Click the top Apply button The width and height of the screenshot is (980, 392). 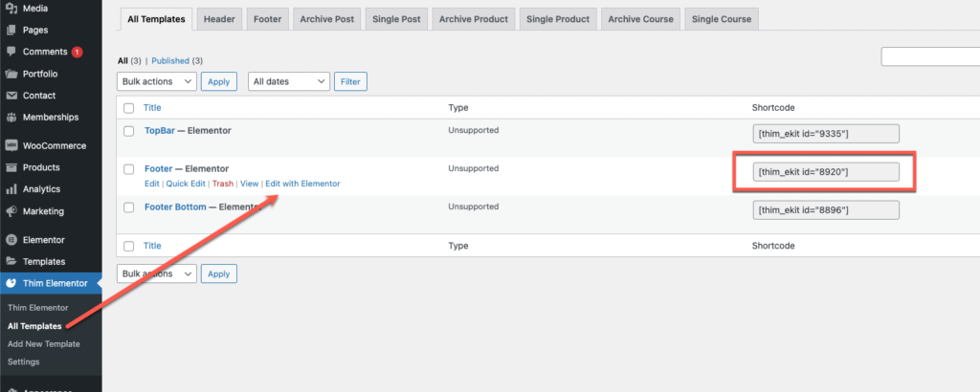tap(219, 81)
